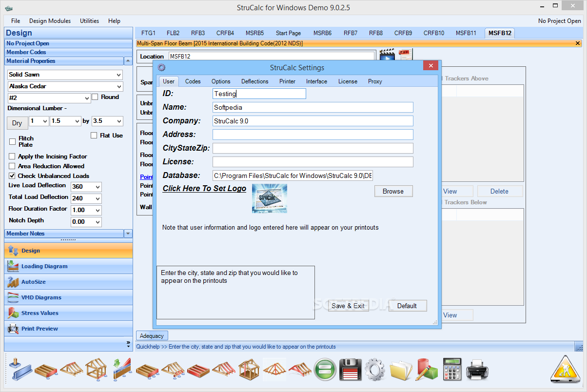Open the Design Modules menu
The image size is (587, 392).
50,21
